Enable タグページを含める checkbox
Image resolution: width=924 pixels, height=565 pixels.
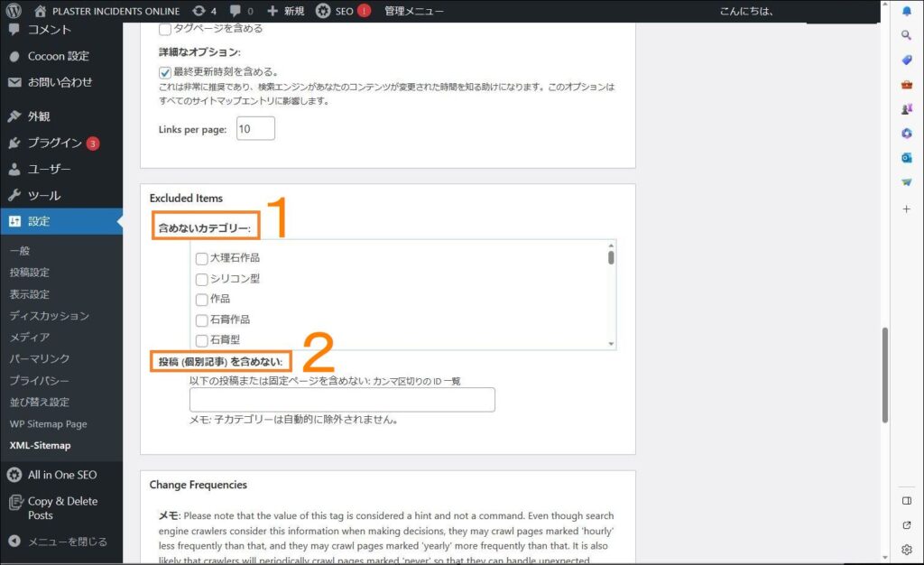[x=165, y=29]
